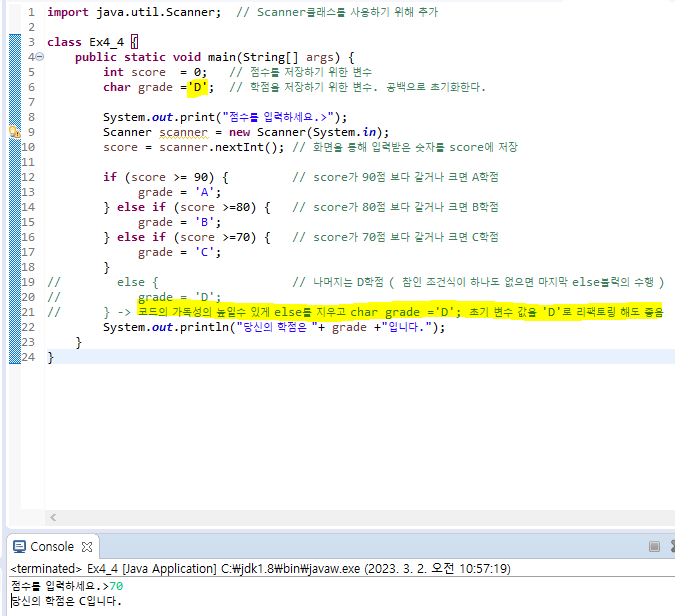Click line number 12 in the gutter
The width and height of the screenshot is (675, 616).
(x=28, y=177)
